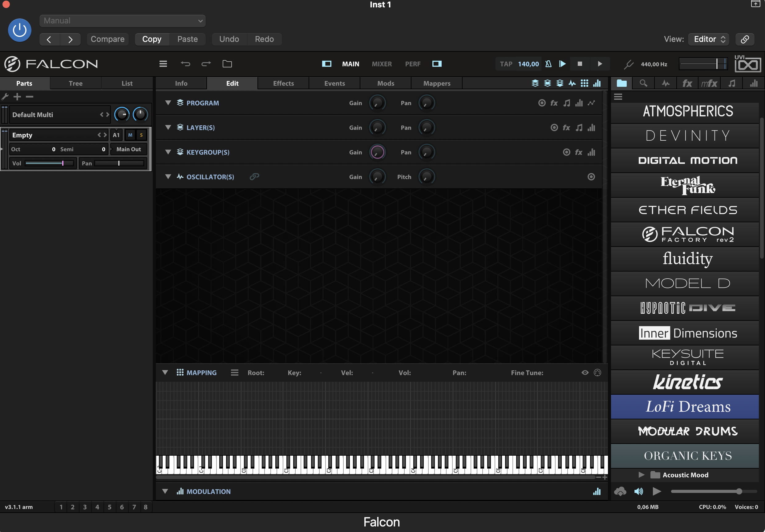Click the Main Out output selector

click(x=129, y=149)
